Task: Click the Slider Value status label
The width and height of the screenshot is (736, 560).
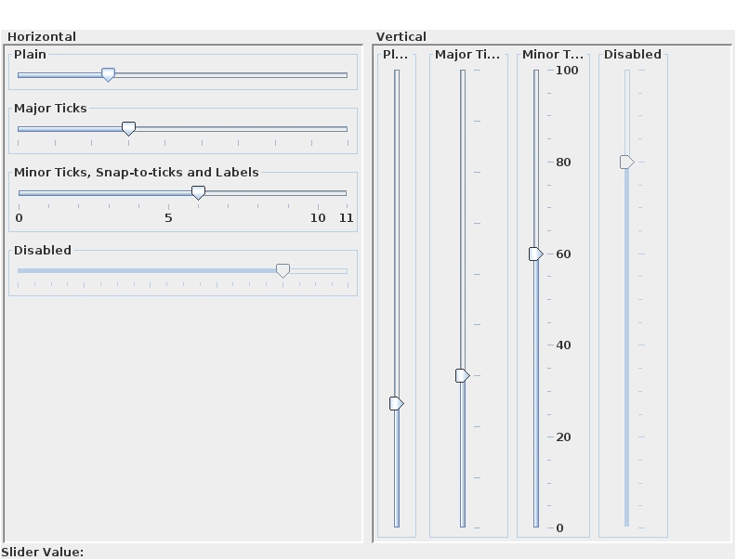Action: (43, 553)
